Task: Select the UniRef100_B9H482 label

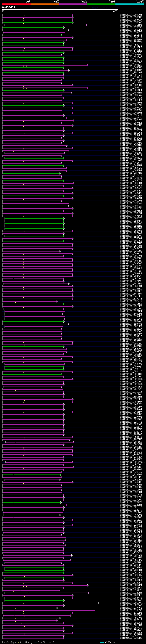Action: pyautogui.click(x=131, y=324)
